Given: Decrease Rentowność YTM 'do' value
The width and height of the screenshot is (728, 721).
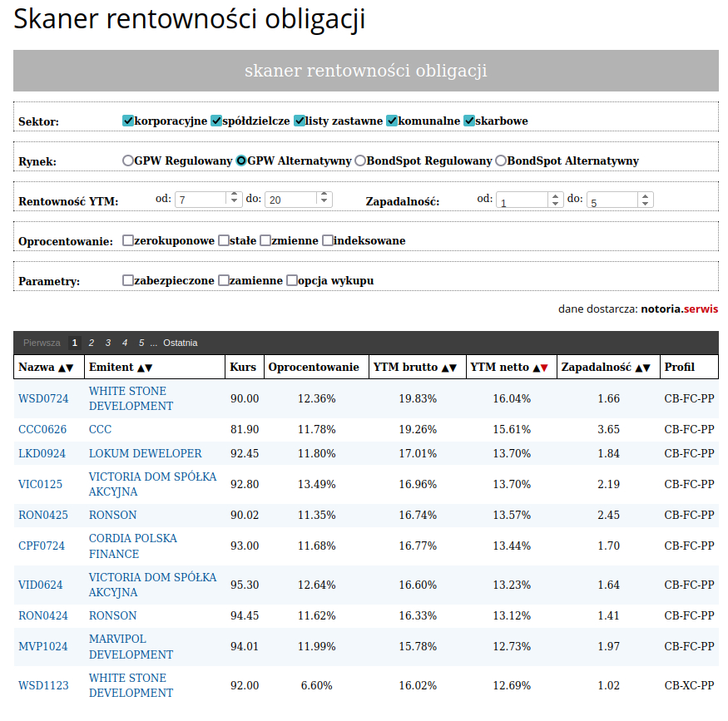Looking at the screenshot, I should click(x=324, y=203).
